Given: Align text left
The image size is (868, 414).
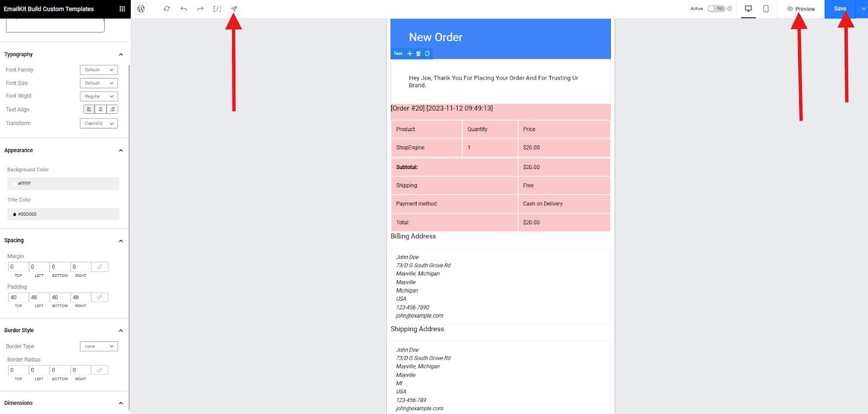Looking at the screenshot, I should click(x=89, y=109).
